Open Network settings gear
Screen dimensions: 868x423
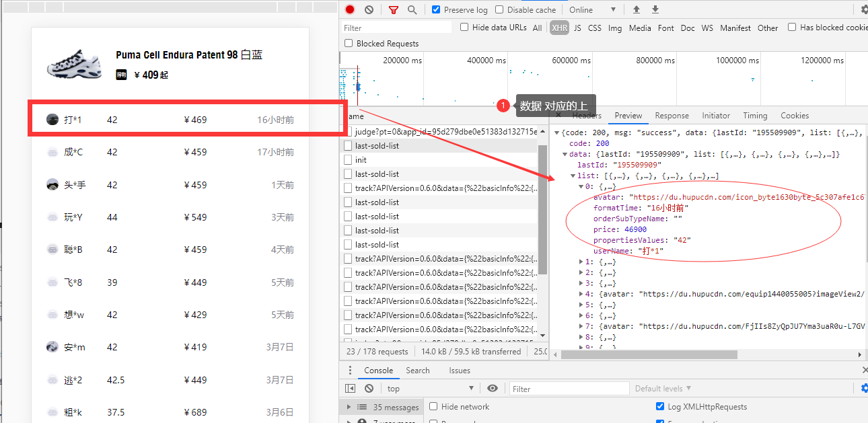click(864, 9)
